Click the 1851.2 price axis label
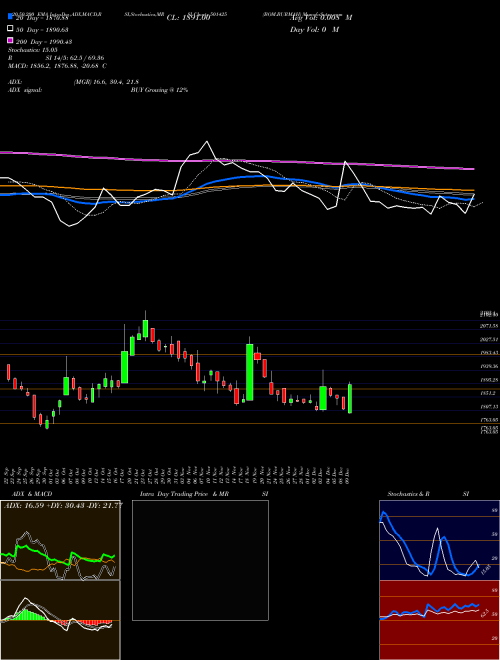The height and width of the screenshot is (660, 500). tap(488, 393)
